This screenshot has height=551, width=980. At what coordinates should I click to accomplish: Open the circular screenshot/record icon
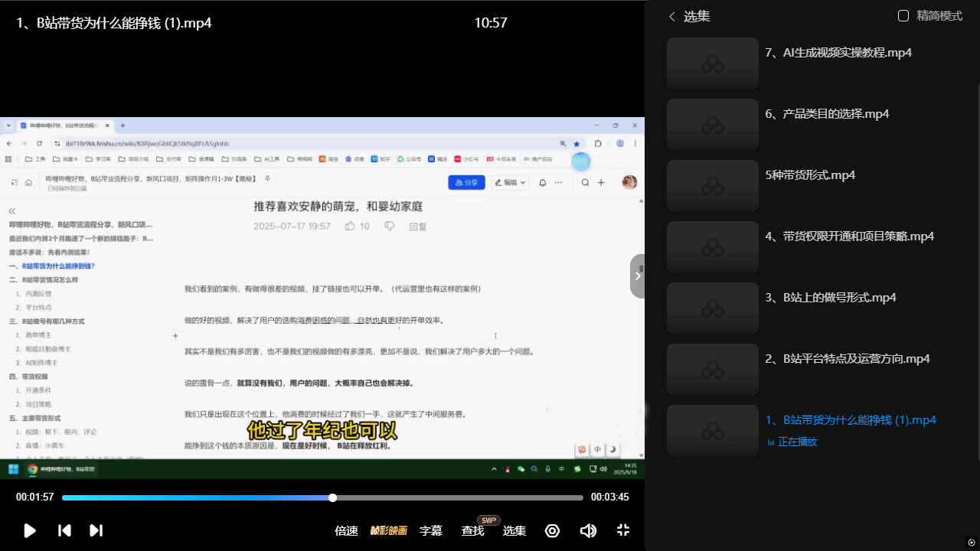tap(552, 530)
